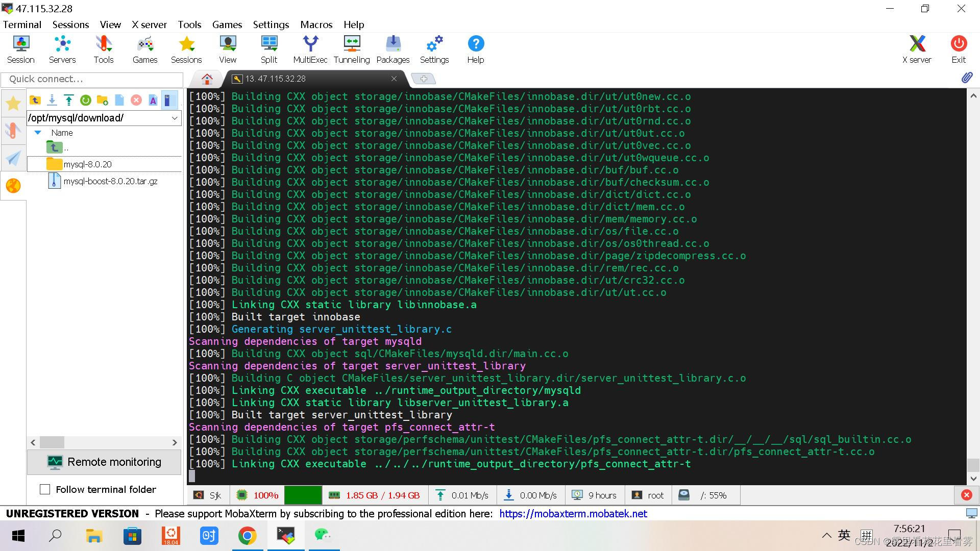Image resolution: width=980 pixels, height=551 pixels.
Task: Open the Sessions star sidebar tab
Action: click(13, 103)
